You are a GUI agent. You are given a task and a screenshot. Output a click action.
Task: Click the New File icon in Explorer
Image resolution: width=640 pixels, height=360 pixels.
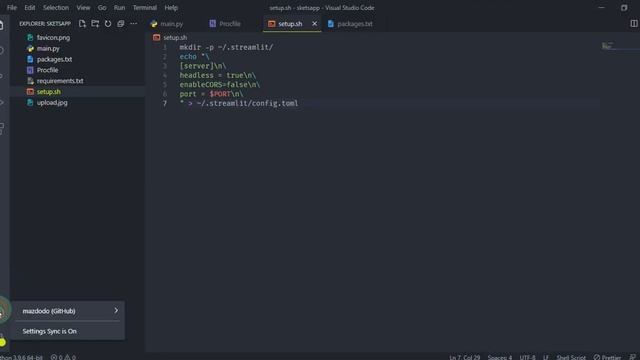coord(82,24)
